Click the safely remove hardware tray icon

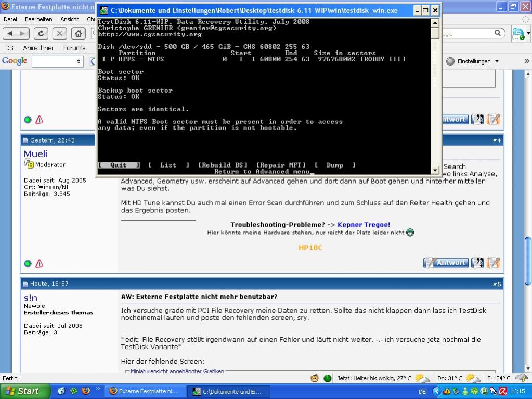[456, 392]
